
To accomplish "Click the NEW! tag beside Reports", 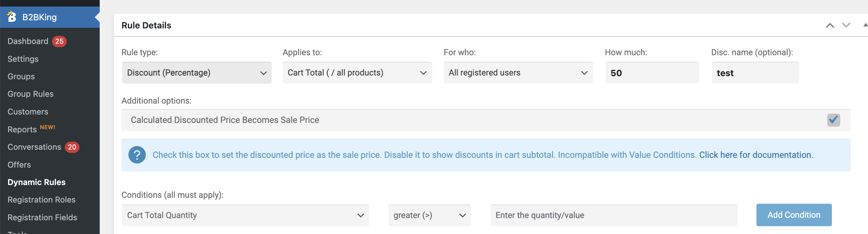I will 47,127.
